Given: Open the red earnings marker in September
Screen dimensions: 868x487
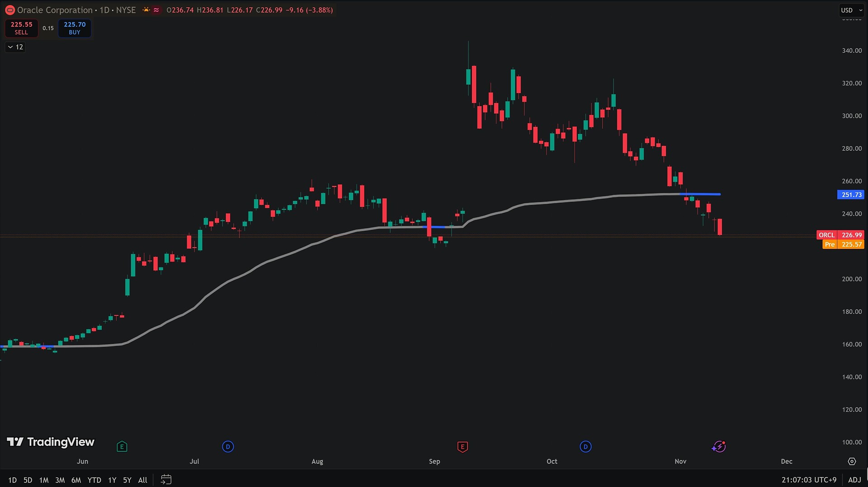Looking at the screenshot, I should point(462,447).
